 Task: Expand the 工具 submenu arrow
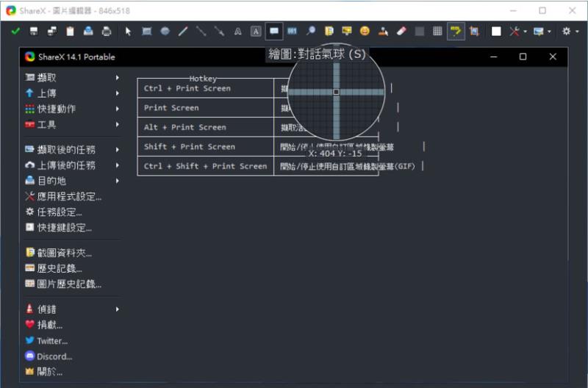118,124
